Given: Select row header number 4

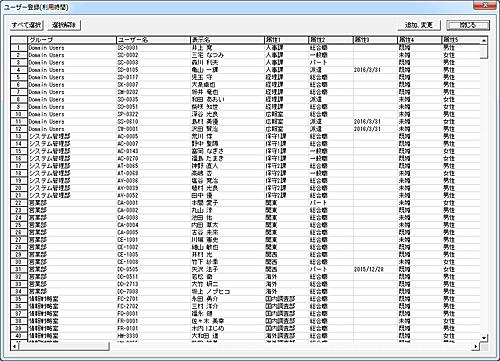Looking at the screenshot, I should [19, 70].
